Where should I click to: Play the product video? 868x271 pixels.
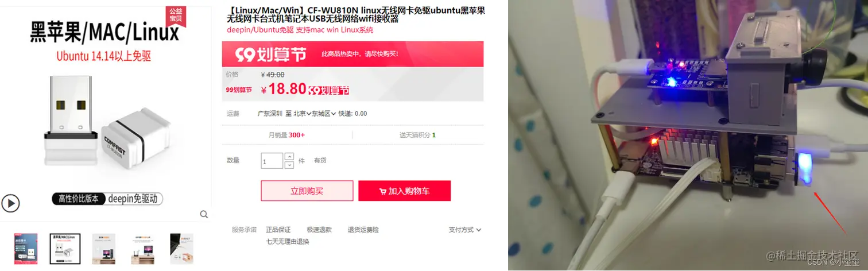click(x=10, y=203)
